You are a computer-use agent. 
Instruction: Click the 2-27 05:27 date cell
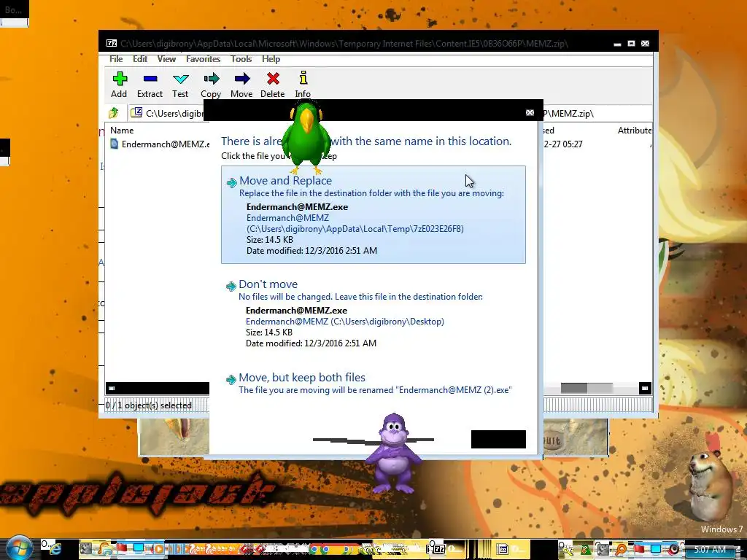click(563, 144)
